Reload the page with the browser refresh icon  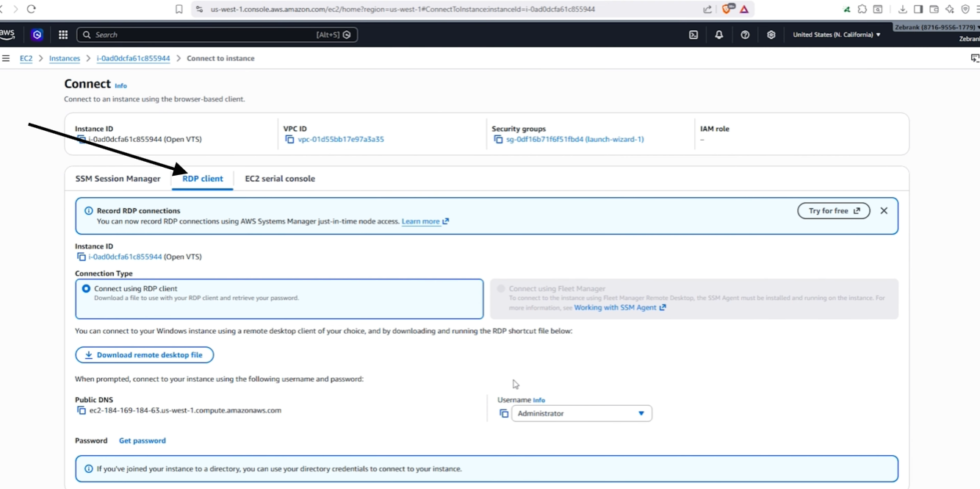coord(31,9)
